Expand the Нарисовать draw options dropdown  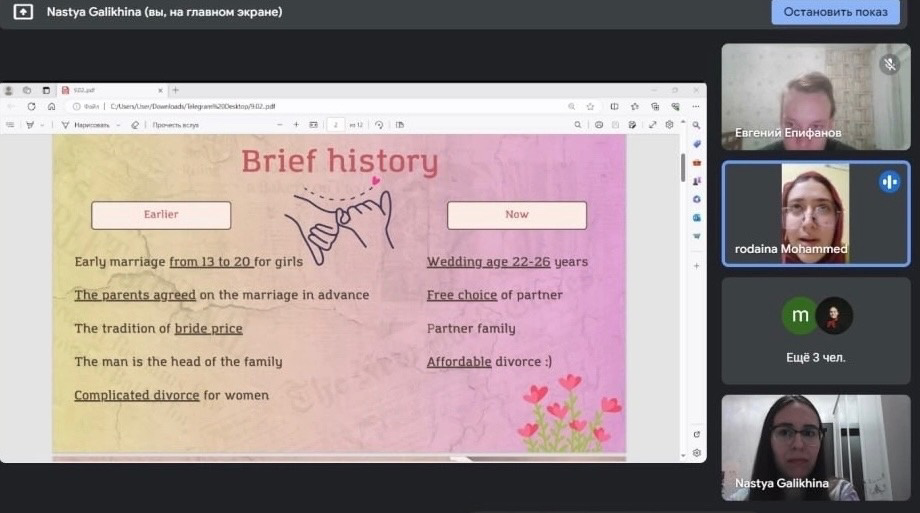(118, 125)
